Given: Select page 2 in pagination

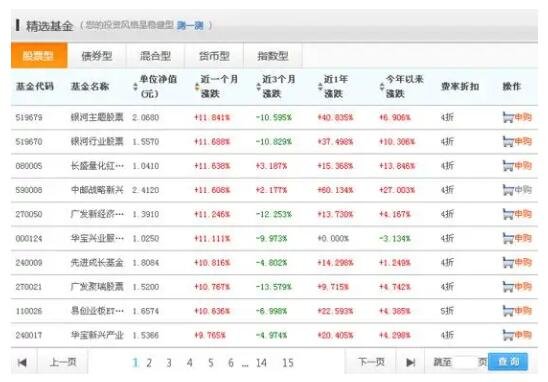Looking at the screenshot, I should (149, 363).
